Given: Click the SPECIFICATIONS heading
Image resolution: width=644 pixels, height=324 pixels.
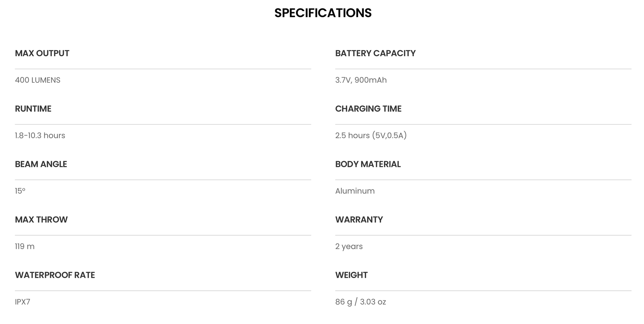Looking at the screenshot, I should tap(323, 13).
